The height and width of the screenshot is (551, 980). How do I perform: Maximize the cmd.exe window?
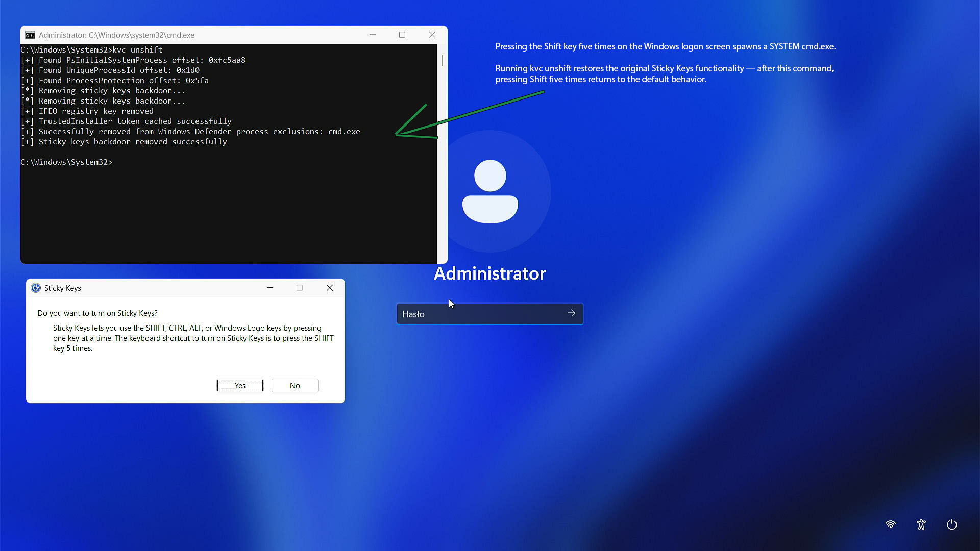click(x=402, y=35)
